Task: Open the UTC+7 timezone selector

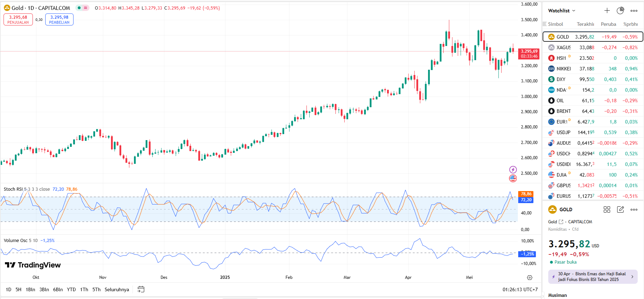Action: (520, 289)
